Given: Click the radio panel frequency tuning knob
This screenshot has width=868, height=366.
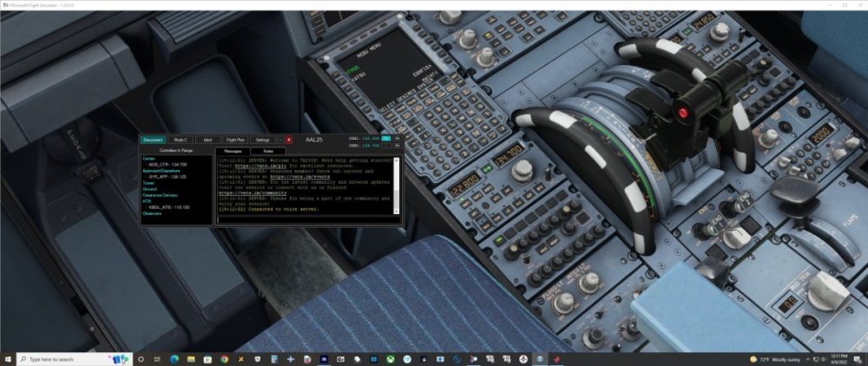Looking at the screenshot, I should [522, 171].
